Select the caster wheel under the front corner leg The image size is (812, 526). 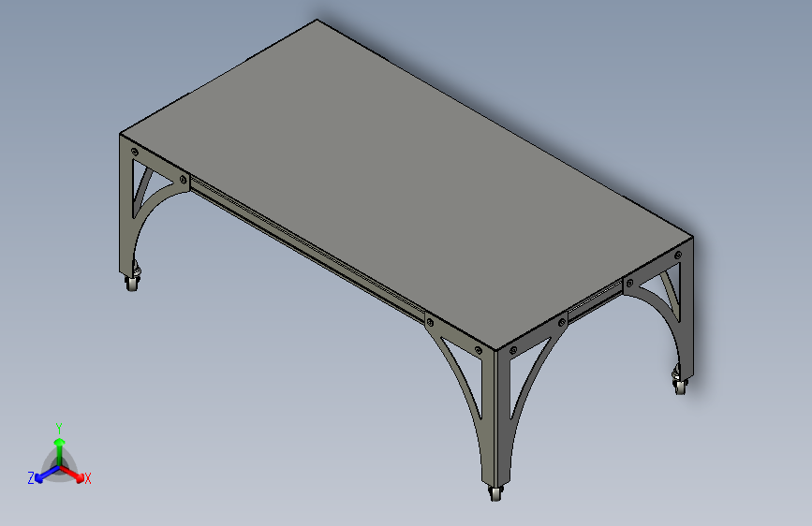coord(495,493)
